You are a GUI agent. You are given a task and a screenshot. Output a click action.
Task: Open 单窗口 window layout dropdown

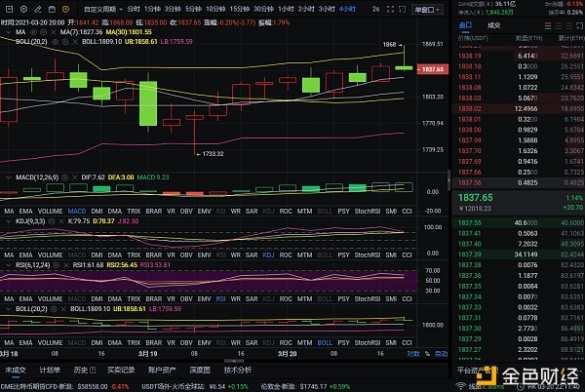(427, 10)
